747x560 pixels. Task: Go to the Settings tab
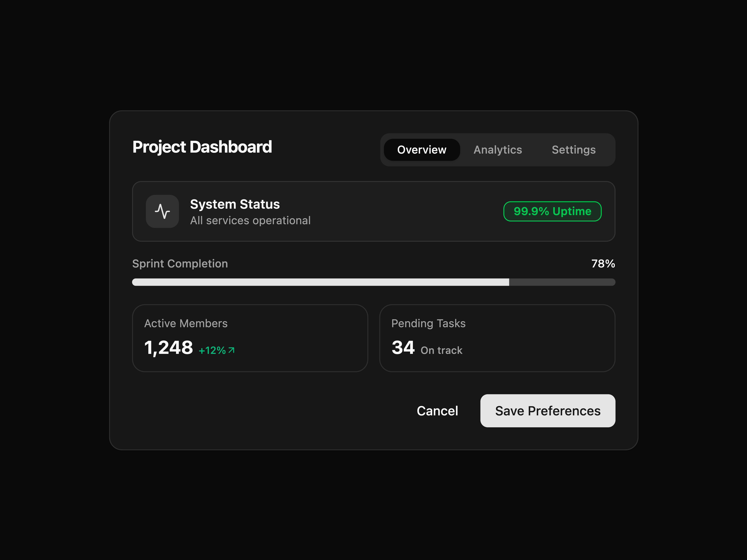pyautogui.click(x=573, y=149)
